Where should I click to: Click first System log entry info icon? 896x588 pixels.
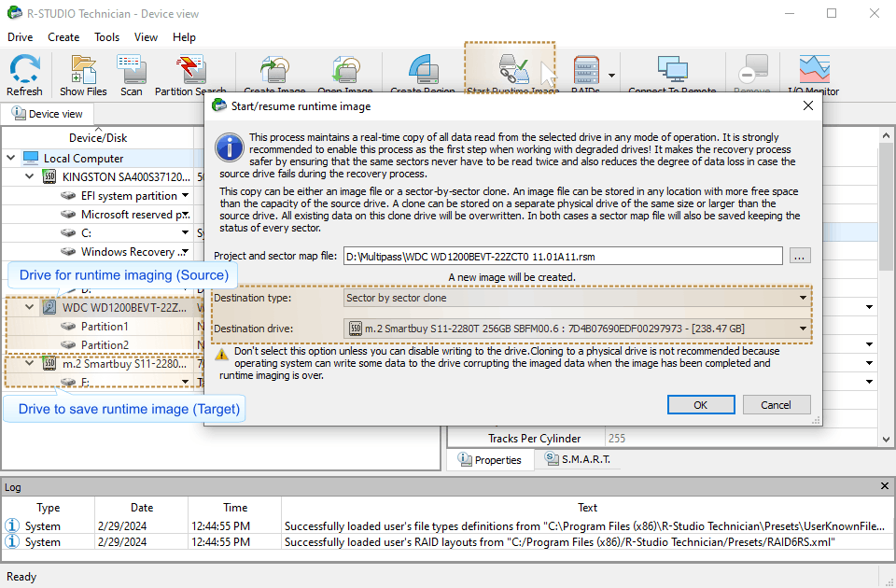pos(12,525)
